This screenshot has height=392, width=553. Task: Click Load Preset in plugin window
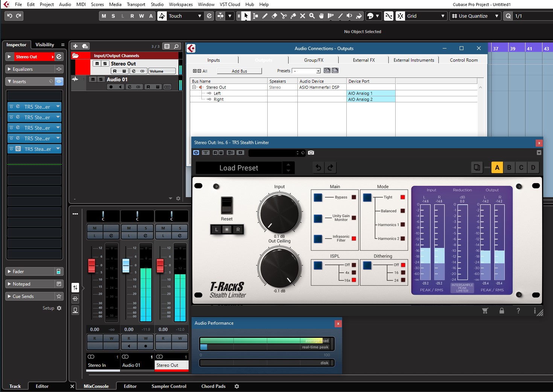[x=239, y=168]
